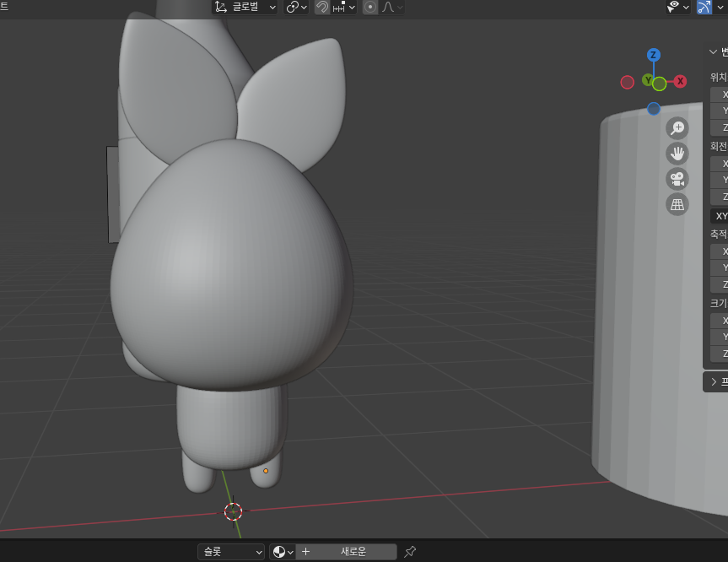Image resolution: width=728 pixels, height=562 pixels.
Task: Click the 3D cursor on the floor
Action: click(233, 511)
